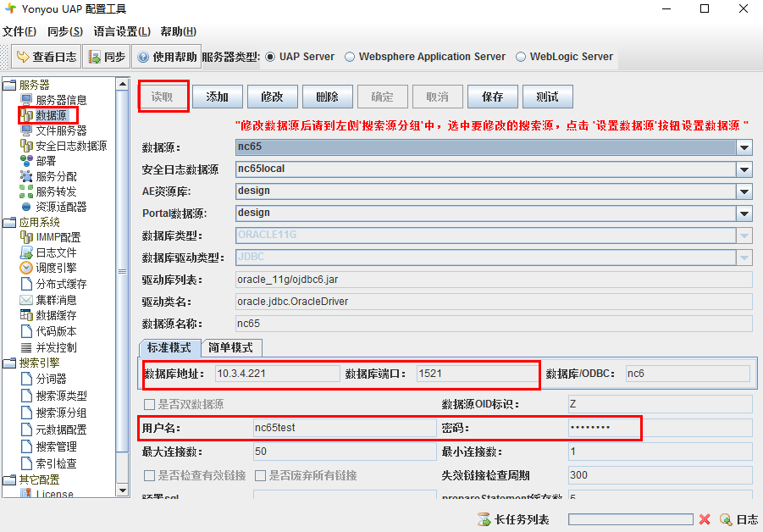Open 搜索源类型 document icon
Image resolution: width=763 pixels, height=532 pixels.
pyautogui.click(x=26, y=396)
